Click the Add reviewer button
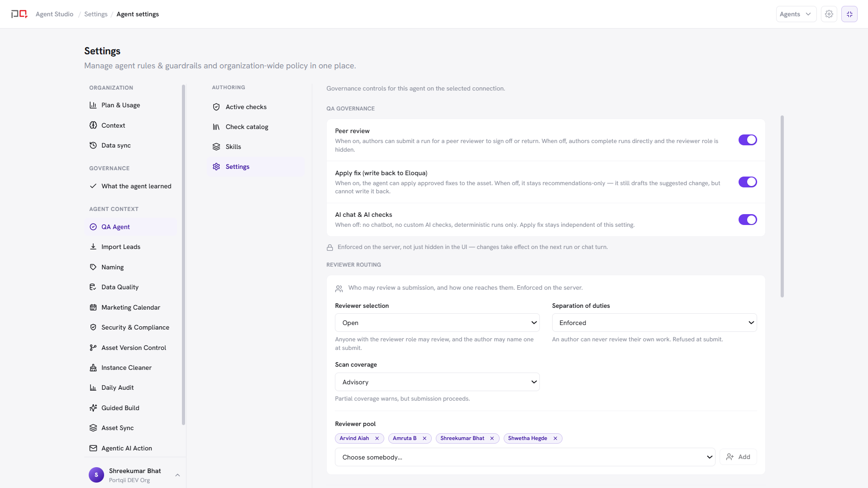 (x=738, y=457)
